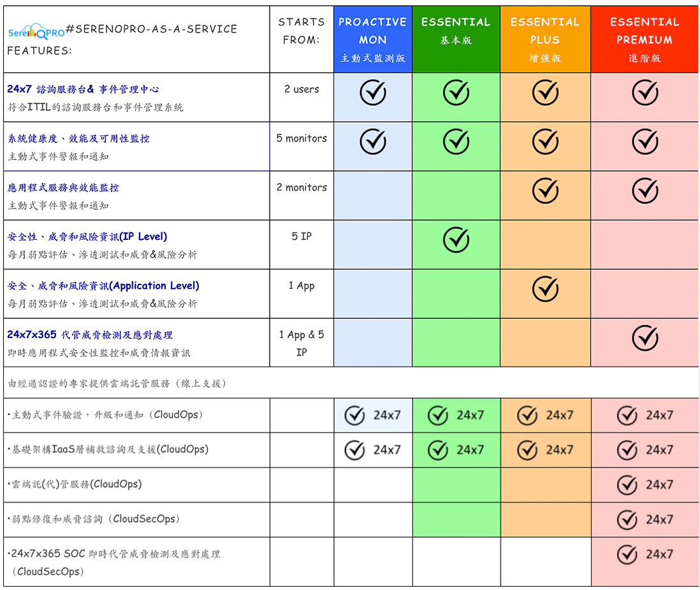Click the SerenoPRO logo

(36, 32)
